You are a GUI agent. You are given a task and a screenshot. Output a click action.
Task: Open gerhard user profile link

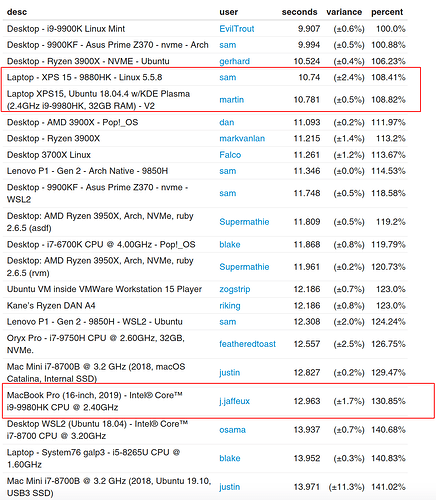[234, 61]
